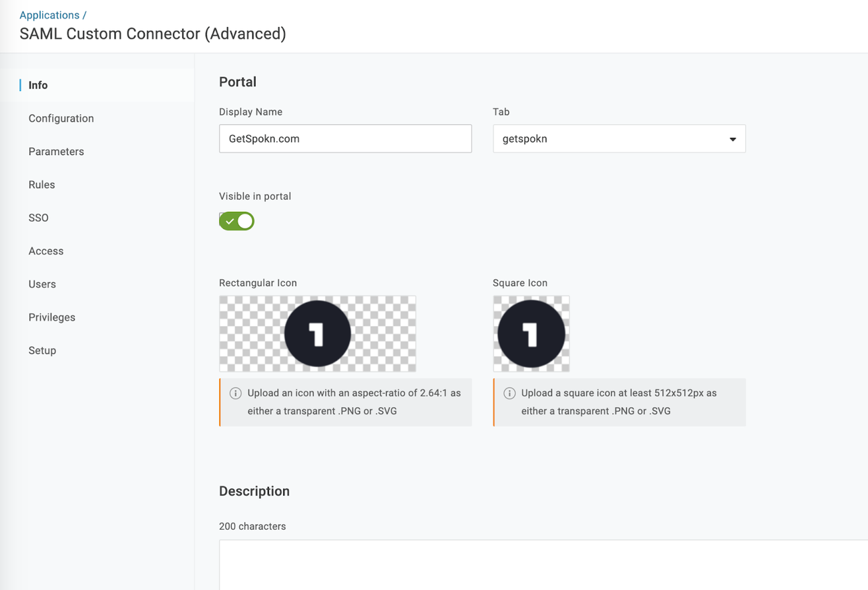The width and height of the screenshot is (868, 590).
Task: Open the Tab dropdown showing getspokn
Action: pyautogui.click(x=619, y=139)
